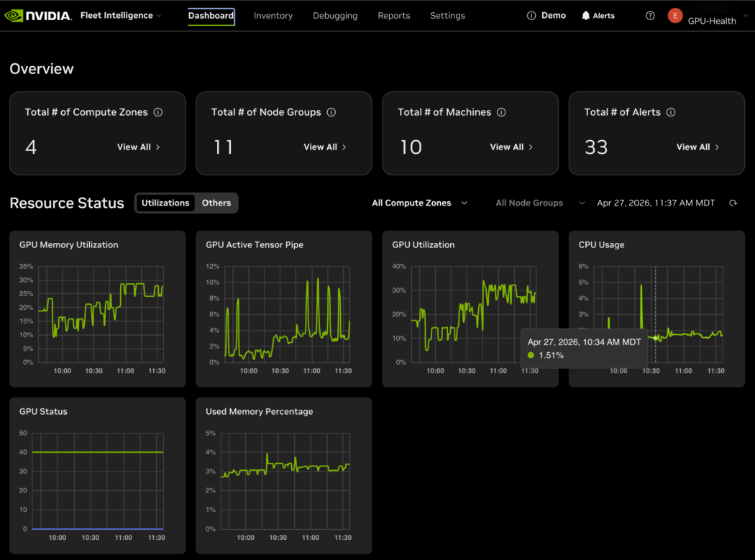Viewport: 755px width, 560px height.
Task: Click info icon next to Compute Zones
Action: coord(158,112)
